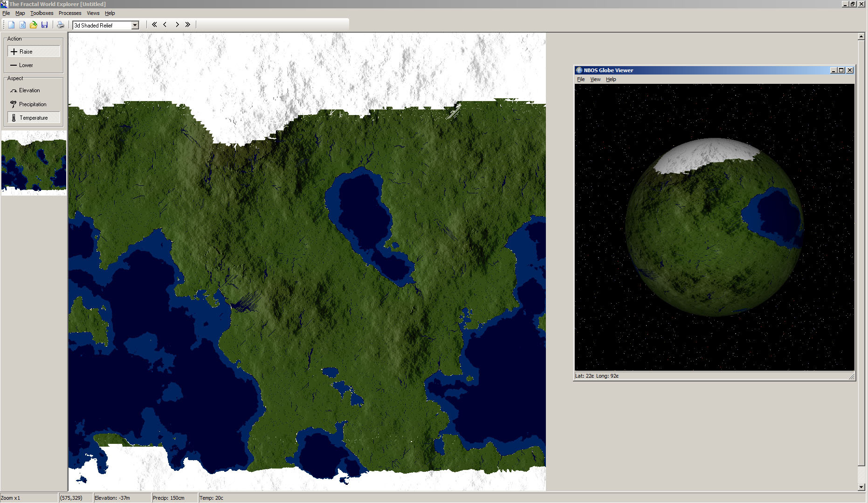Open the main window Help menu
Viewport: 868px width, 503px height.
coord(110,13)
